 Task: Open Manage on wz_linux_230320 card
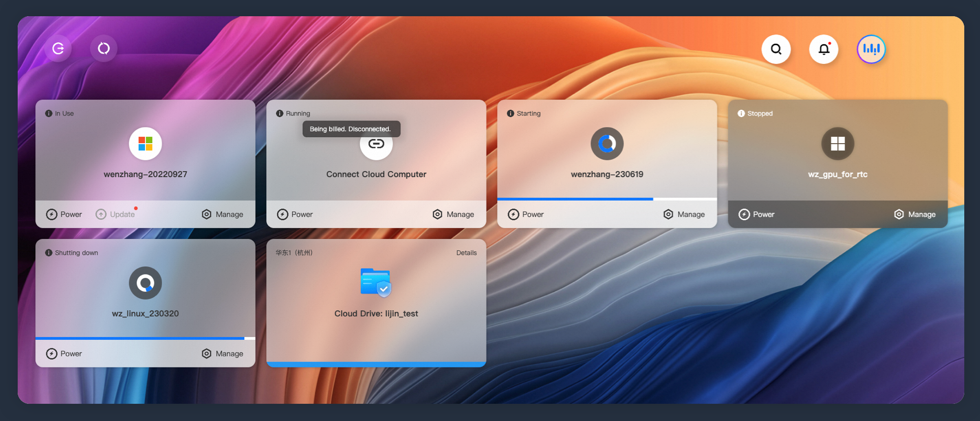(x=222, y=354)
